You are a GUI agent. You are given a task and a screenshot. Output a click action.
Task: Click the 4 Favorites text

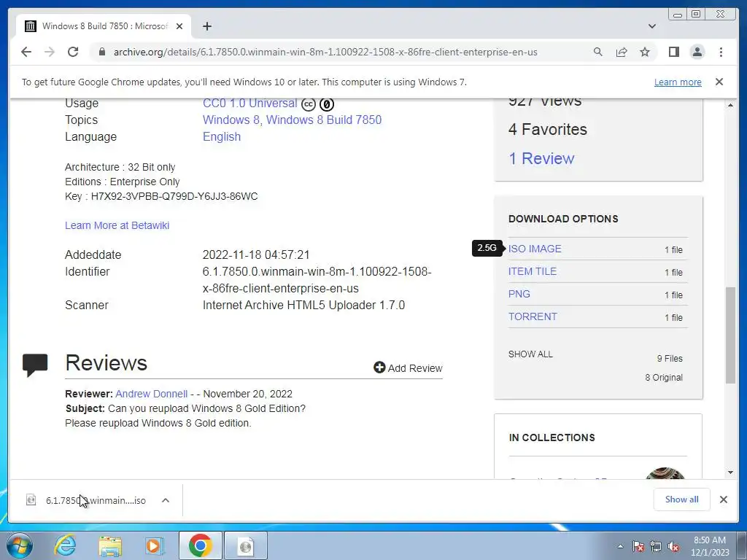click(x=548, y=130)
